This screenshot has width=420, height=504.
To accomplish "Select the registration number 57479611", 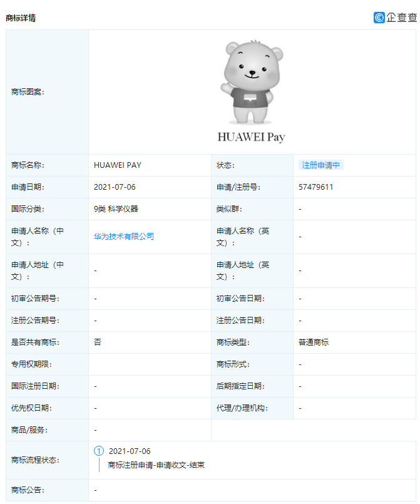I will (315, 187).
